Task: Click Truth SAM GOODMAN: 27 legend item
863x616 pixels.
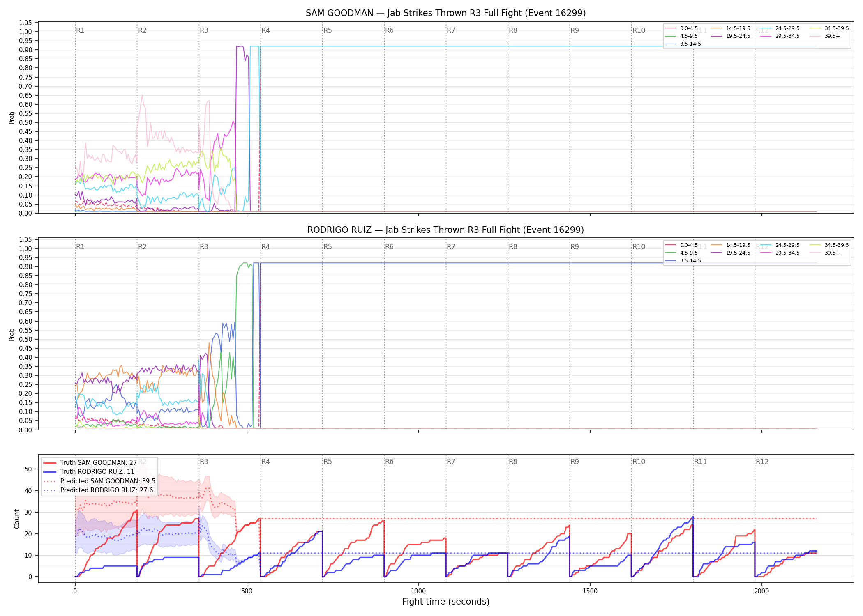Action: tap(90, 463)
